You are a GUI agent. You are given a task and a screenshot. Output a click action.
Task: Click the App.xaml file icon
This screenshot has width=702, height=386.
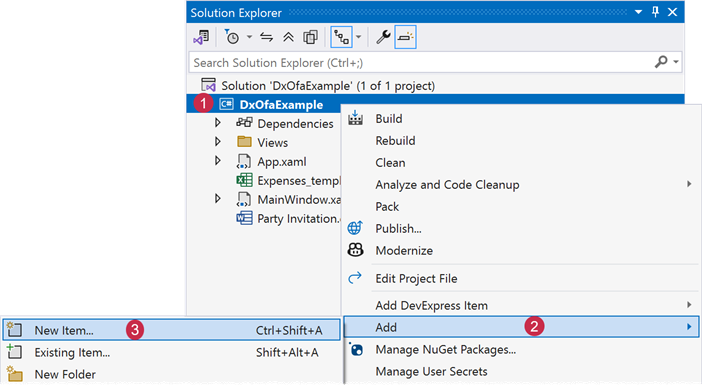click(x=244, y=161)
